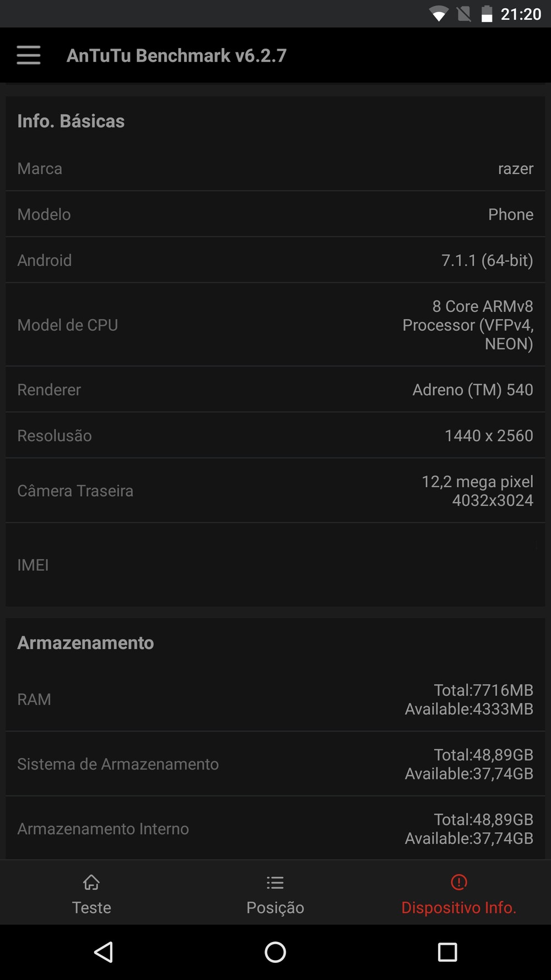551x980 pixels.
Task: Tap the battery status icon
Action: (487, 14)
